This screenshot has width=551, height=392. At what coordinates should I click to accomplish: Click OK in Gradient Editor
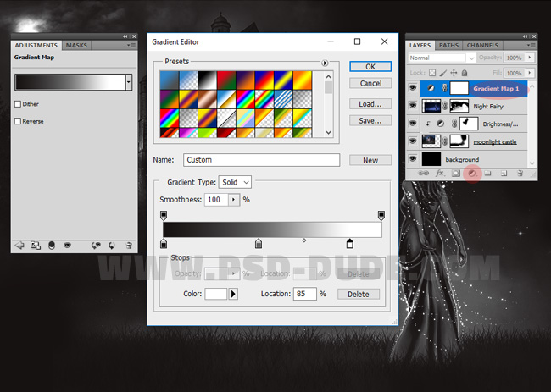point(370,66)
